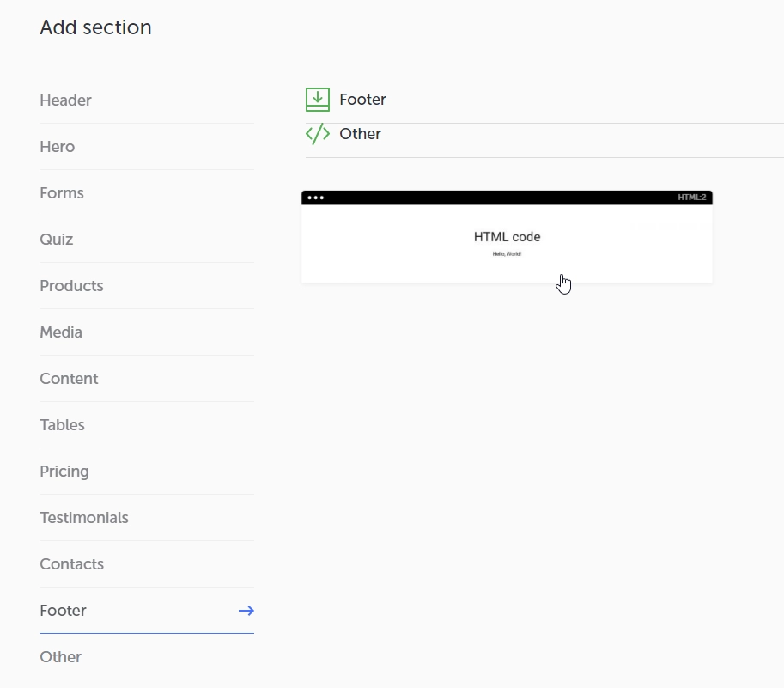784x688 pixels.
Task: Select the HTML code section thumbnail
Action: (x=507, y=236)
